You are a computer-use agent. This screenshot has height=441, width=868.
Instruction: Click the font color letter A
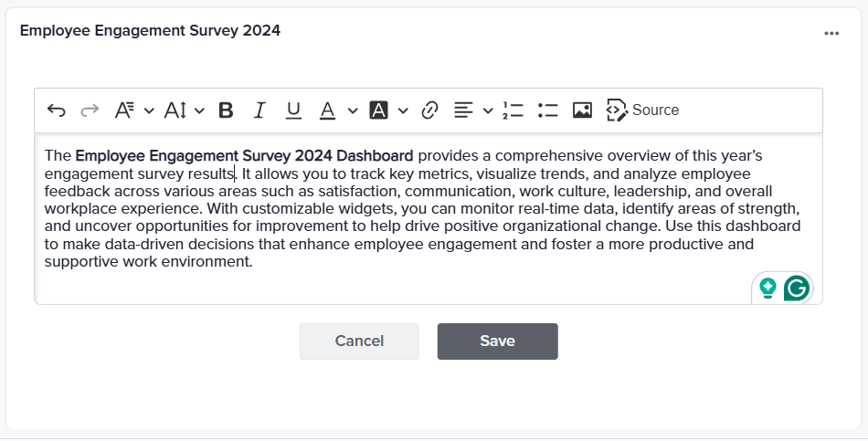[x=327, y=110]
